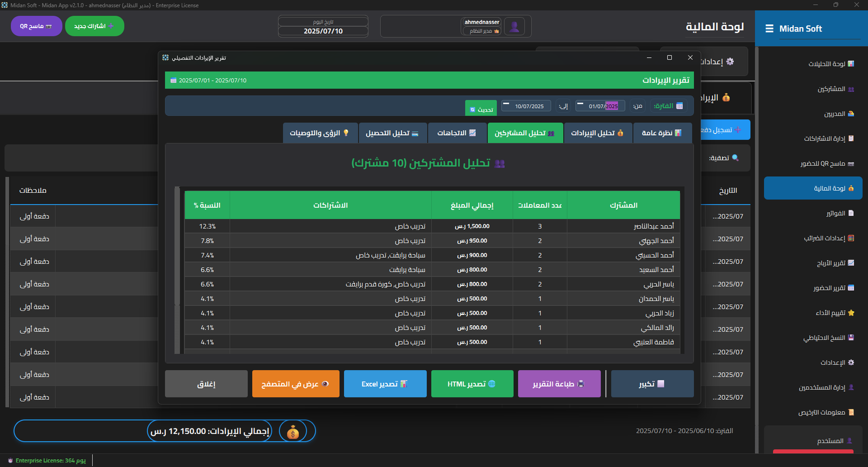Open إدارة المستخدمين in the sidebar
The height and width of the screenshot is (467, 868).
[x=813, y=388]
